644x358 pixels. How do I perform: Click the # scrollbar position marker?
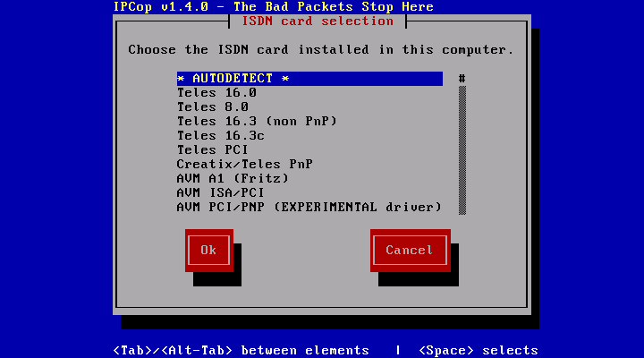point(462,79)
